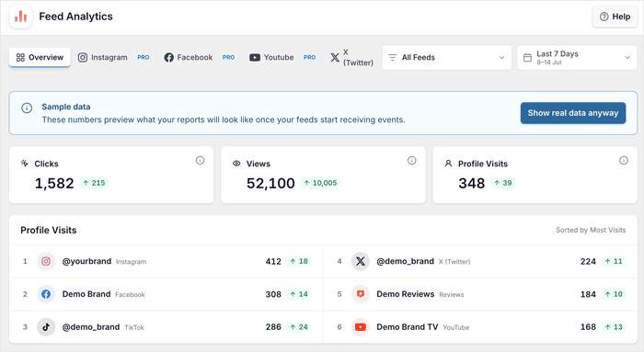Open the Clicks card info icon
The image size is (644, 352).
200,161
